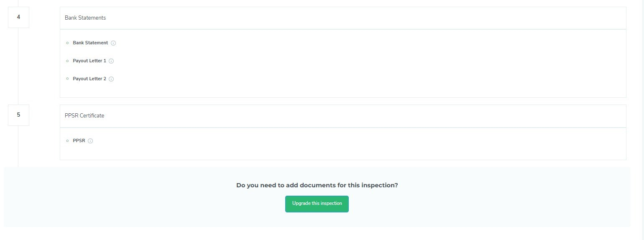This screenshot has height=240, width=644.
Task: Select step number 4 in the stepper
Action: point(18,17)
